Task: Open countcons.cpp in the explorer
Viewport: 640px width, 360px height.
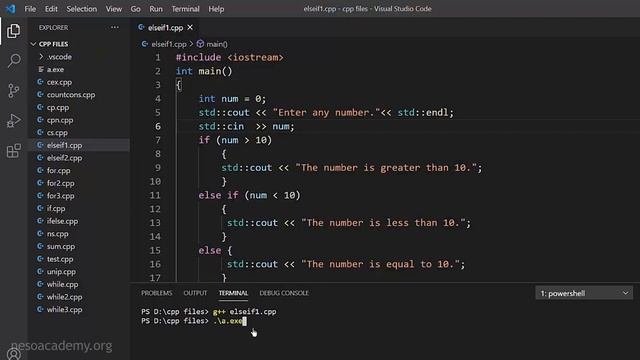Action: (x=71, y=95)
